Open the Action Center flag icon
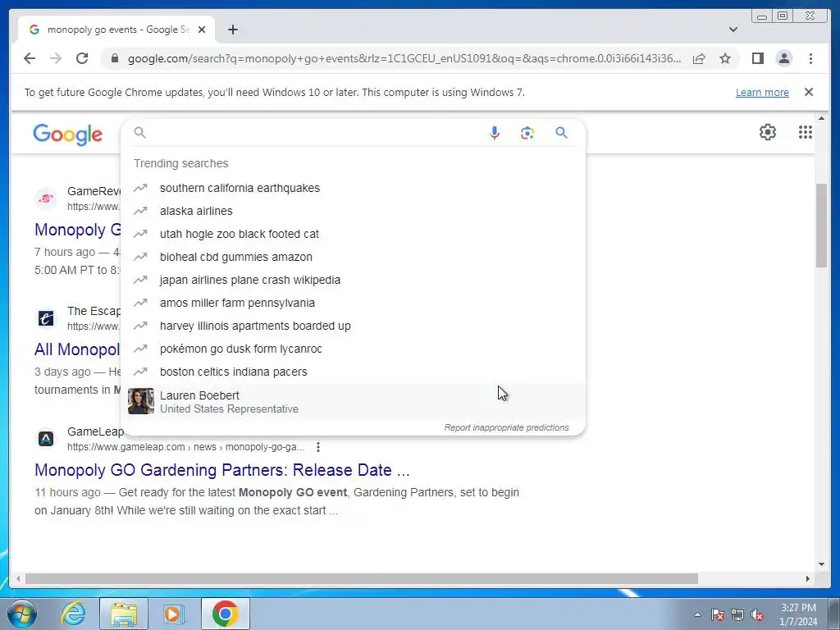The height and width of the screenshot is (630, 840). 717,614
